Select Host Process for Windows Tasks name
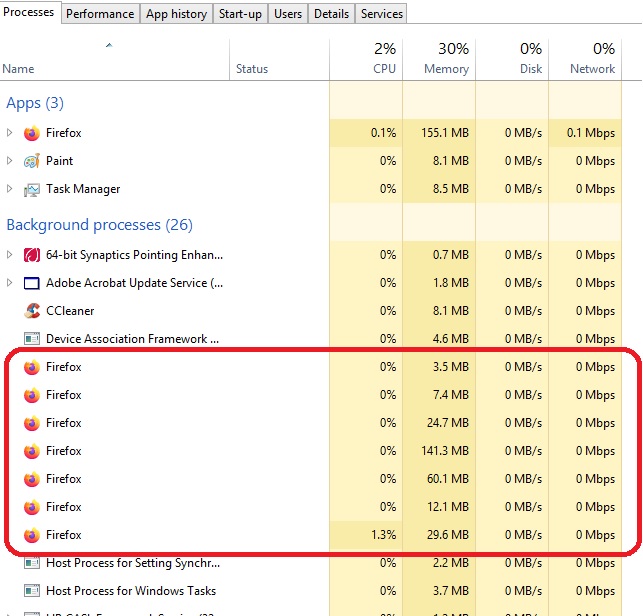The width and height of the screenshot is (643, 616). click(x=131, y=591)
